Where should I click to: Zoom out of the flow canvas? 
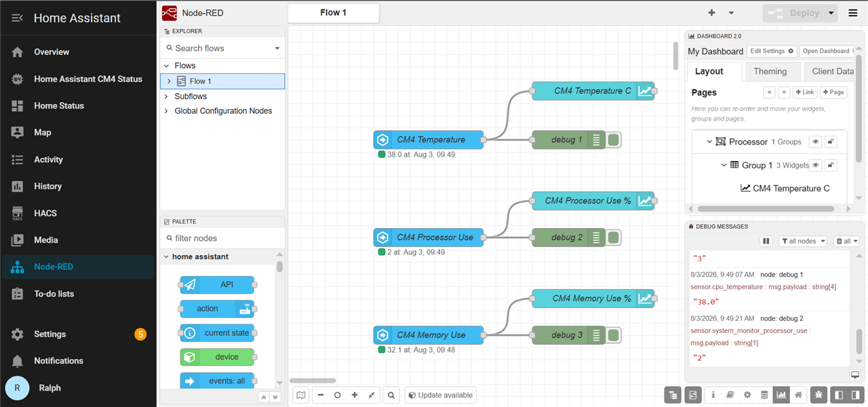320,395
